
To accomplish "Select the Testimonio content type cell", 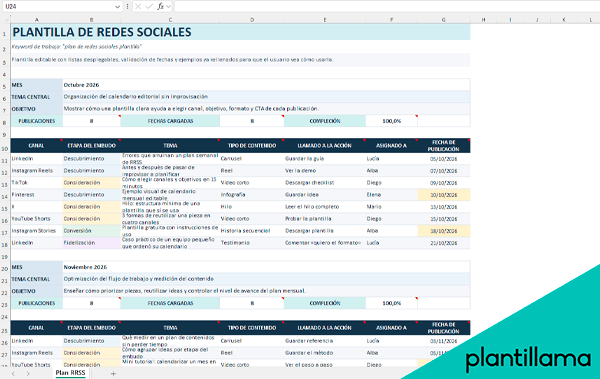I will (252, 243).
